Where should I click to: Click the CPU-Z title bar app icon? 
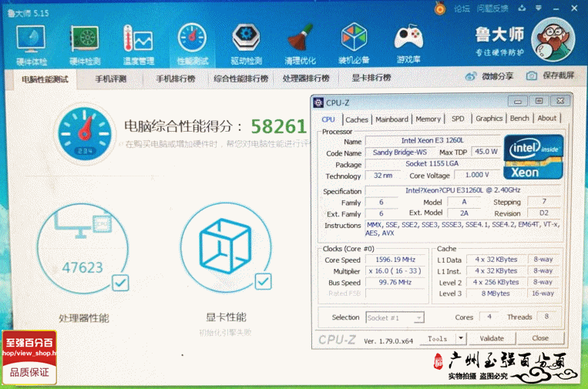click(319, 102)
